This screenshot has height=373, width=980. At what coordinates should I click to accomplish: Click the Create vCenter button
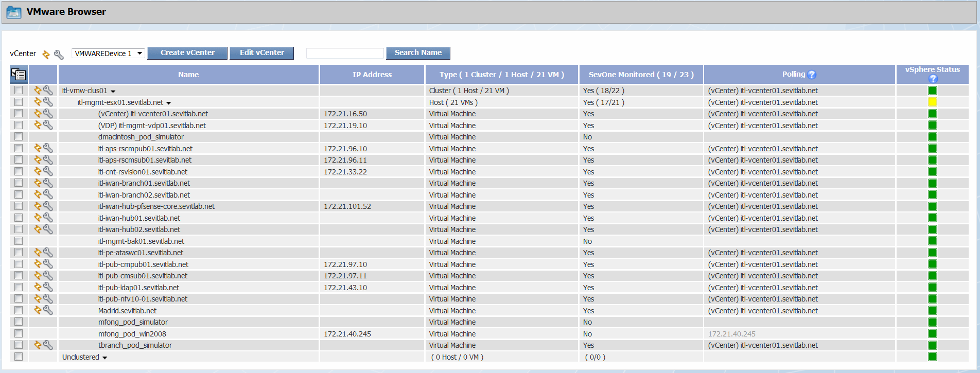coord(187,53)
